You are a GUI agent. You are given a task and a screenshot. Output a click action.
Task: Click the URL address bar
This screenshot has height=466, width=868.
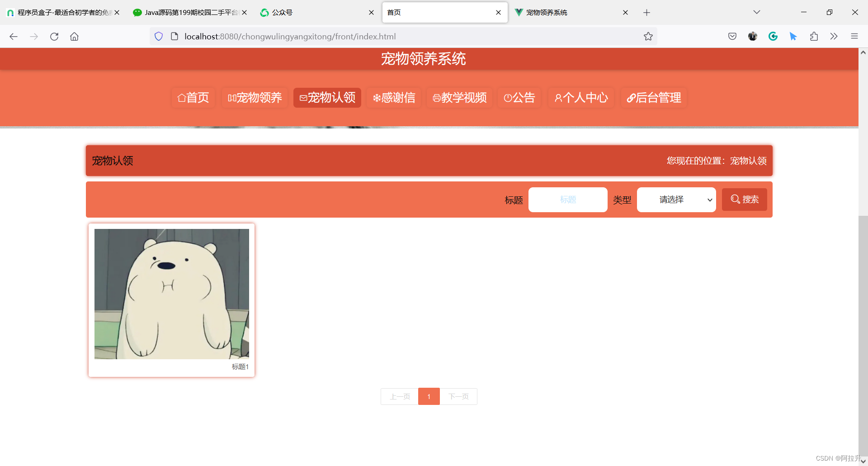[x=402, y=37]
